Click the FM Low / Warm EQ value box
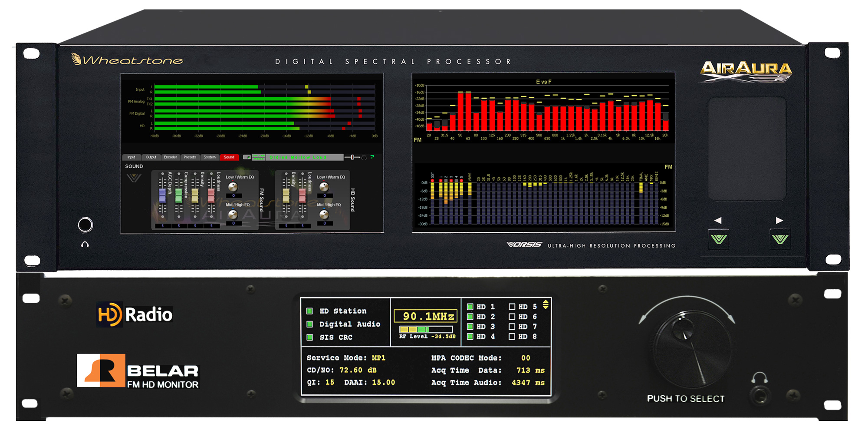 tap(233, 196)
